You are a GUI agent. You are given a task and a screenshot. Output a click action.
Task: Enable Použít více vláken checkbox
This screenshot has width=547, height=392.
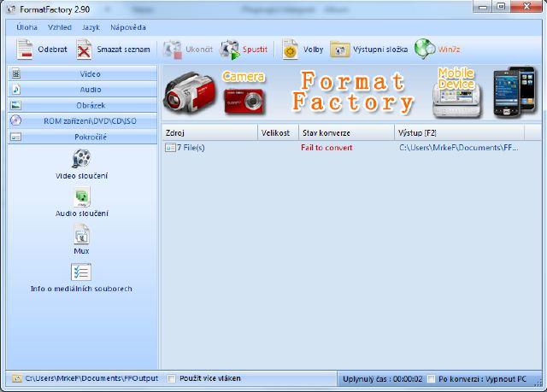tap(171, 378)
